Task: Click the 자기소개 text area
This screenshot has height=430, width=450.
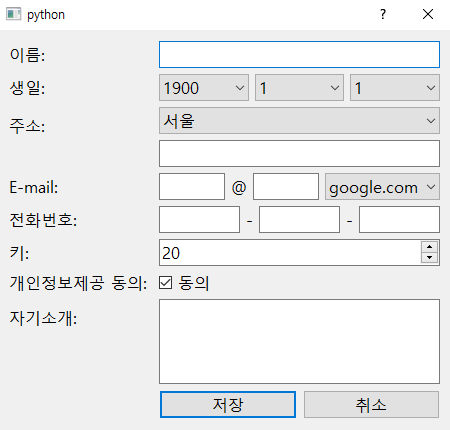Action: coord(299,342)
